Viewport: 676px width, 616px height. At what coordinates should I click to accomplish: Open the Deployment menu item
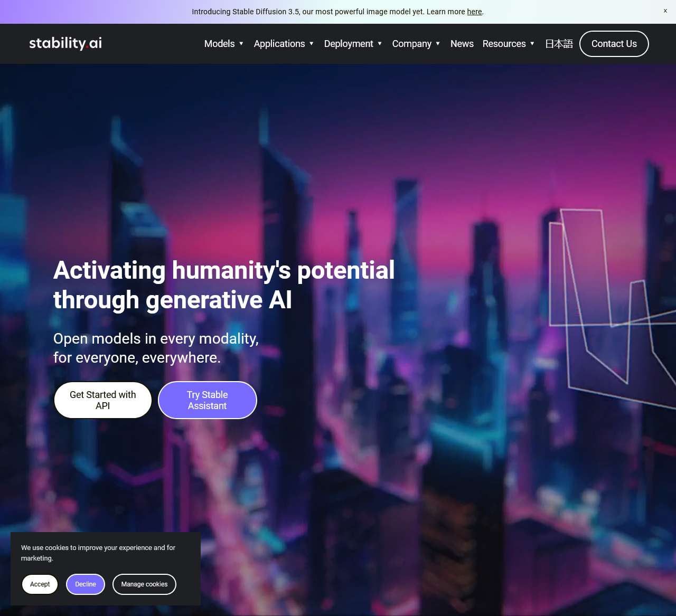pyautogui.click(x=349, y=44)
